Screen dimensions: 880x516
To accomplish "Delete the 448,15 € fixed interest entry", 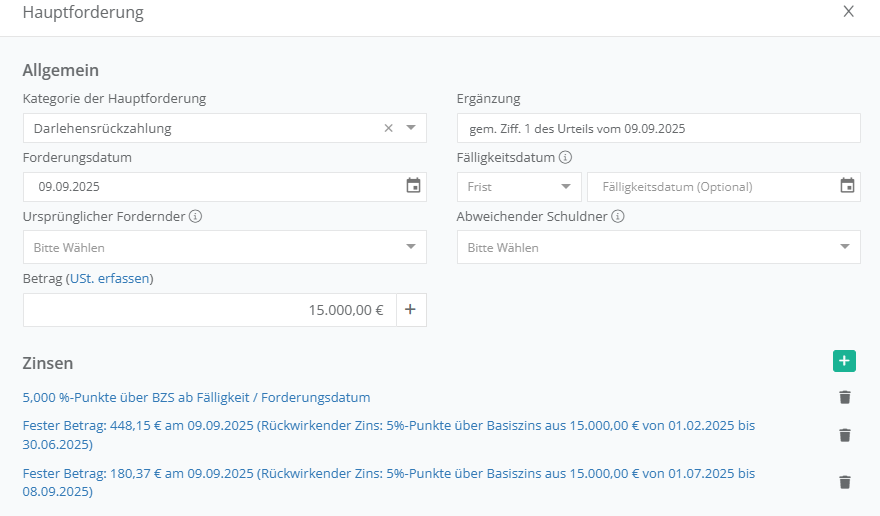I will point(845,435).
